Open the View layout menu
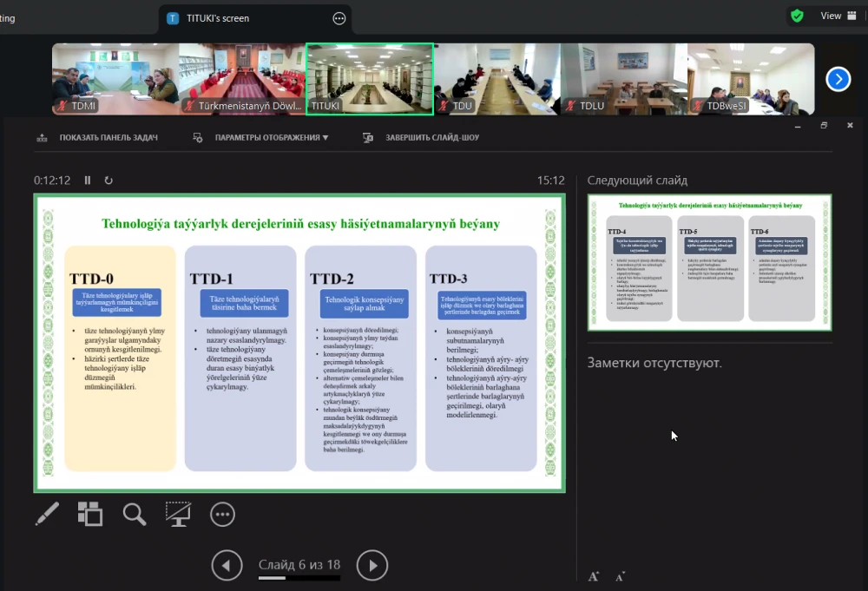The height and width of the screenshot is (591, 868). pos(838,16)
